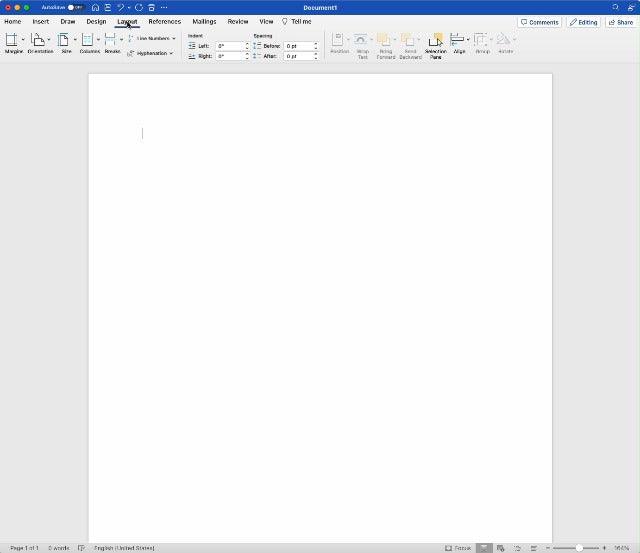Open the Insert tab
This screenshot has height=553, width=640.
click(40, 21)
